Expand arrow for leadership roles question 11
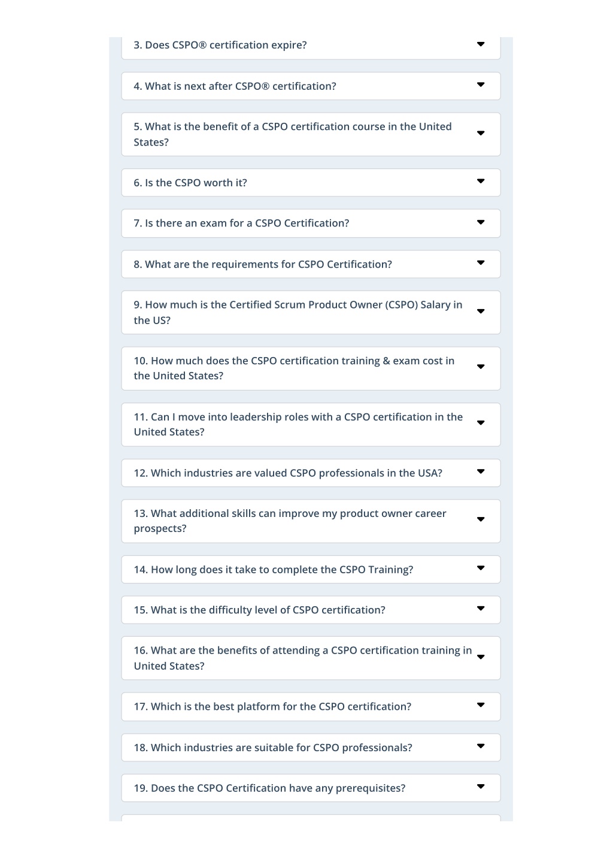The width and height of the screenshot is (613, 868). point(481,423)
